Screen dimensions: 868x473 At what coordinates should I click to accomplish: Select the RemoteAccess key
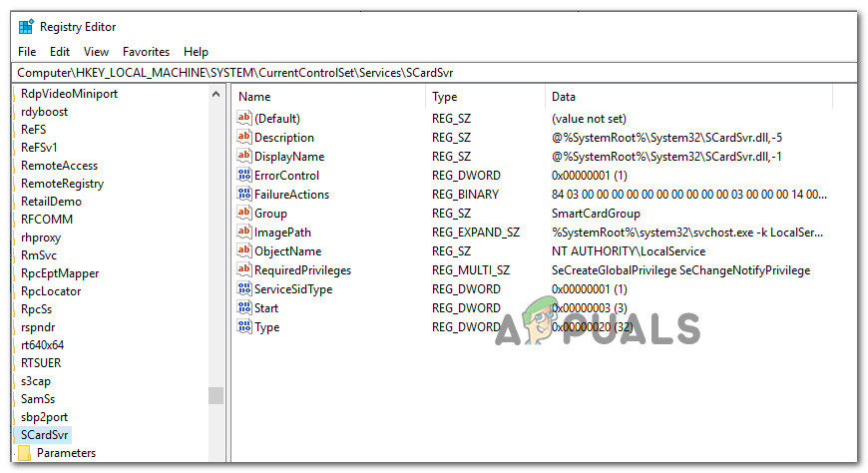click(x=59, y=166)
